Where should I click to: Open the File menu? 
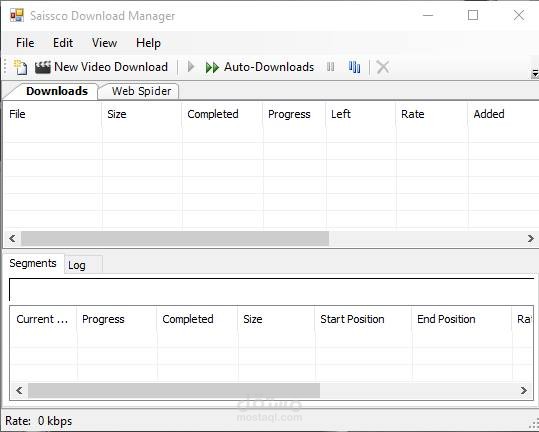point(25,43)
